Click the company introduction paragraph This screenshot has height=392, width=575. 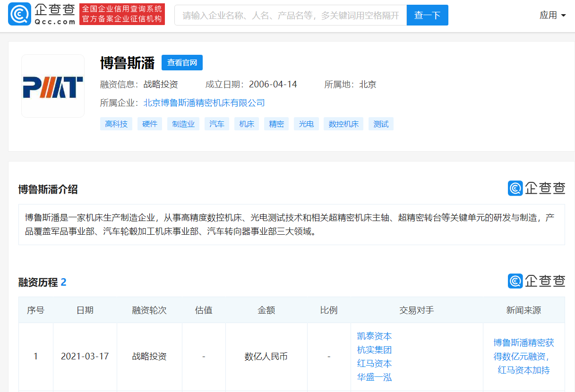292,225
